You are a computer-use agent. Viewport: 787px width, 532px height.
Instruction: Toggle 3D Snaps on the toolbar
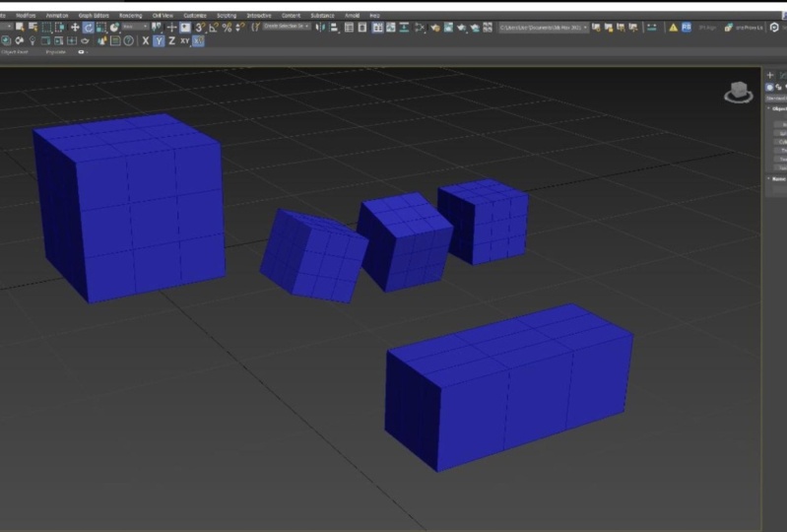(x=200, y=28)
